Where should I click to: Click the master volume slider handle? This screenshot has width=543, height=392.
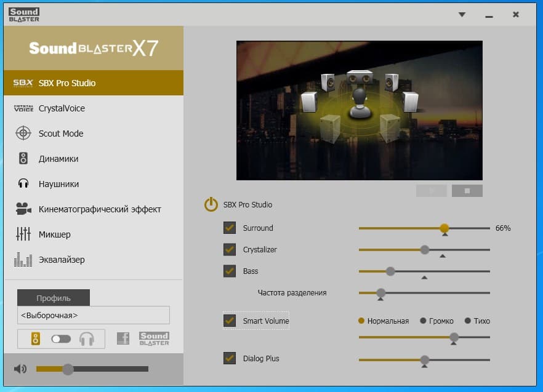(68, 369)
